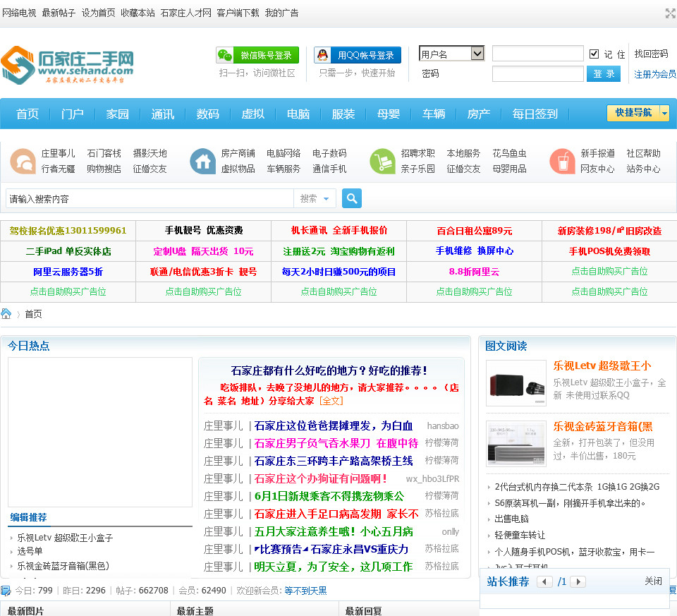Go to previous page in 站长推荐
Image resolution: width=677 pixels, height=616 pixels.
point(544,582)
